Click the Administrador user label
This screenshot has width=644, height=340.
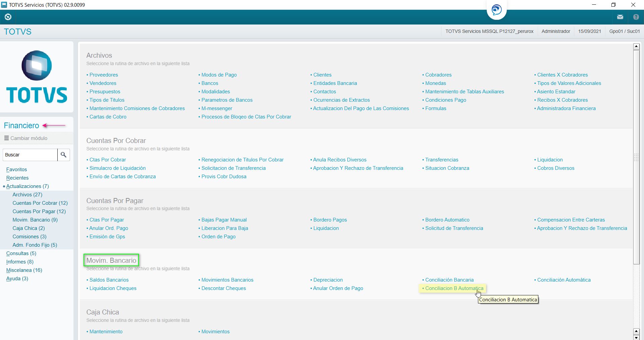(x=556, y=31)
